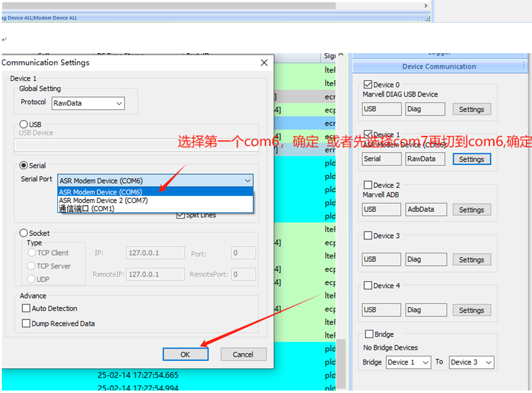The width and height of the screenshot is (532, 393).
Task: Open Settings for Device 4
Action: (x=472, y=310)
